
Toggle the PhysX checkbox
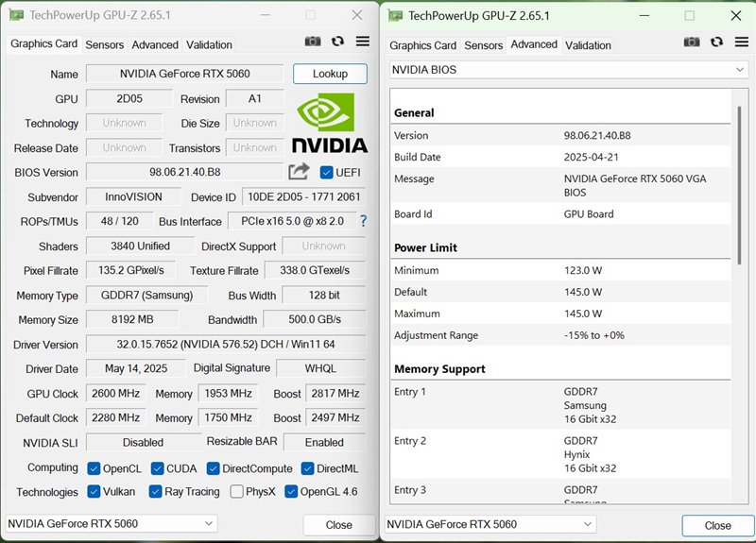tap(236, 491)
